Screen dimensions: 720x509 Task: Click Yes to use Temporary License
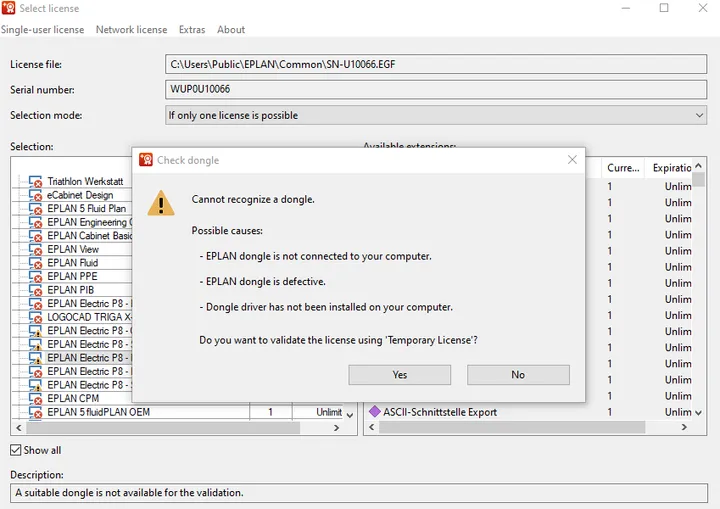pyautogui.click(x=399, y=375)
